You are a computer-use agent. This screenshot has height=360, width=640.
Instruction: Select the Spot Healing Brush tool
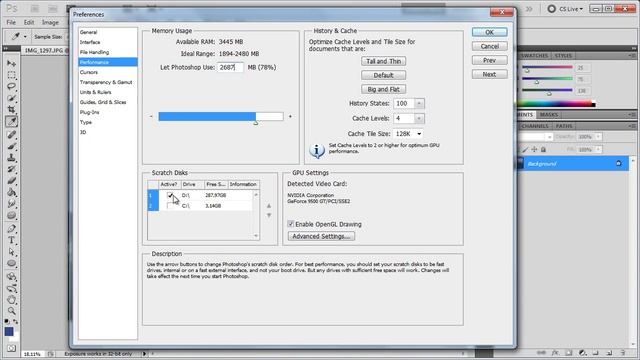(x=11, y=134)
